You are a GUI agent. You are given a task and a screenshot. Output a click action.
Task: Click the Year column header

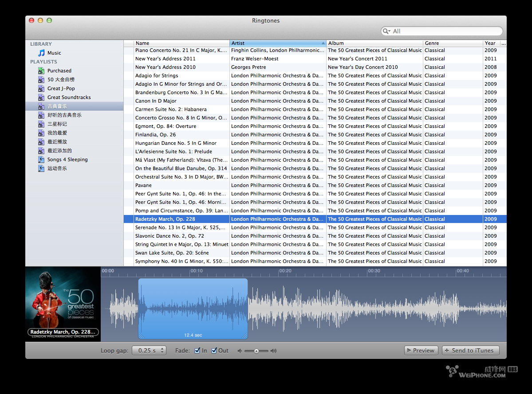click(x=491, y=43)
